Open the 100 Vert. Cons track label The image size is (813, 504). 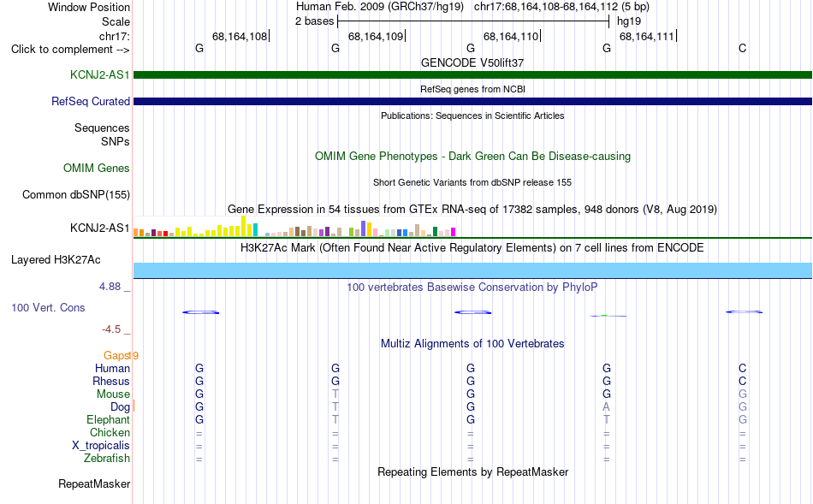pos(48,307)
